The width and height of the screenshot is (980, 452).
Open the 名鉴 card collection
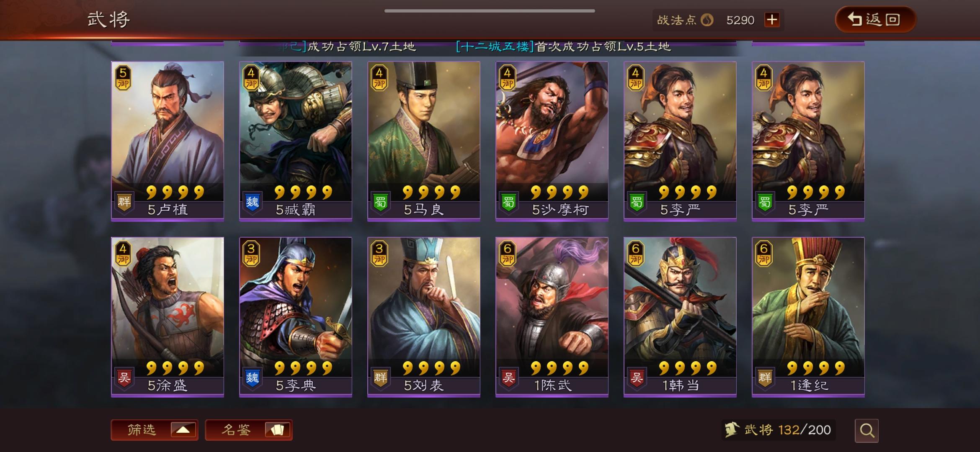pyautogui.click(x=249, y=430)
